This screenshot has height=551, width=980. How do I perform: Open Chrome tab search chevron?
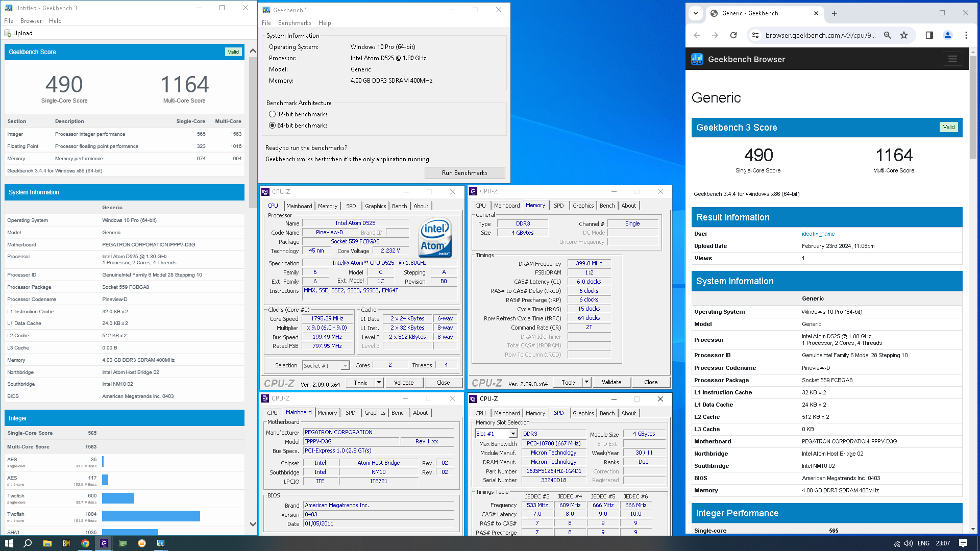696,13
